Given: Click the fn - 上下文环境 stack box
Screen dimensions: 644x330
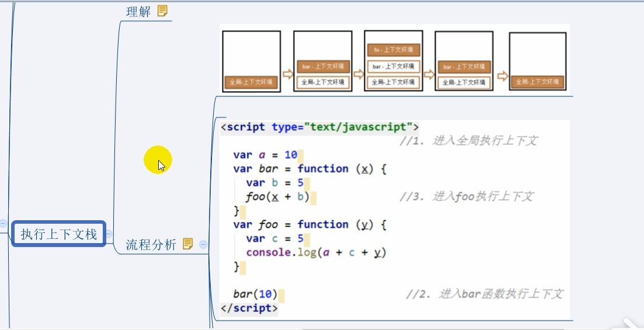Looking at the screenshot, I should point(394,50).
